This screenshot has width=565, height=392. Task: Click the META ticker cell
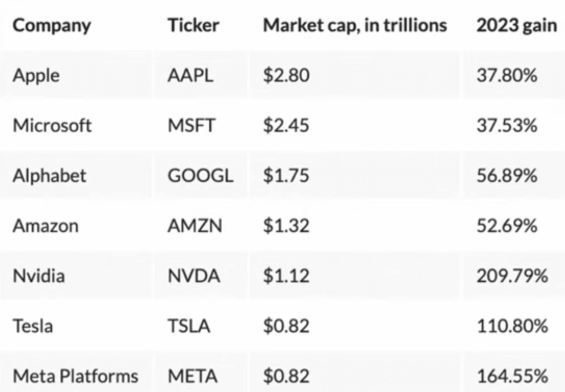(x=193, y=376)
